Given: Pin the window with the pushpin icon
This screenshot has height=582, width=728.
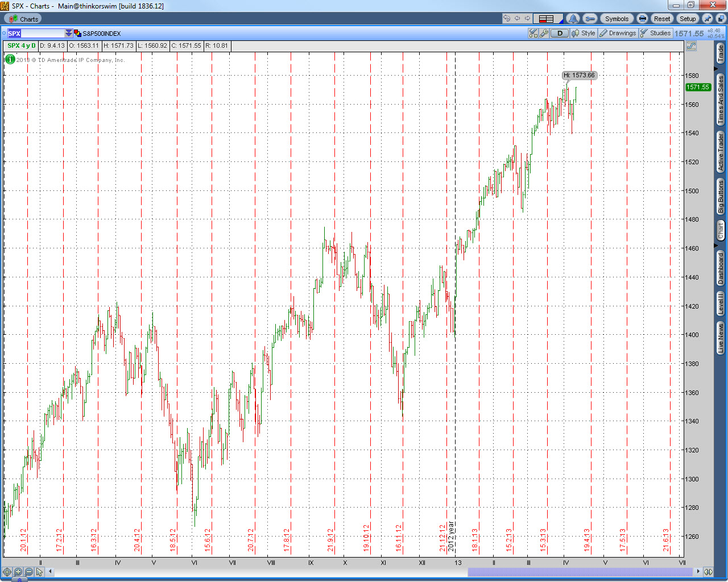Looking at the screenshot, I should click(708, 19).
